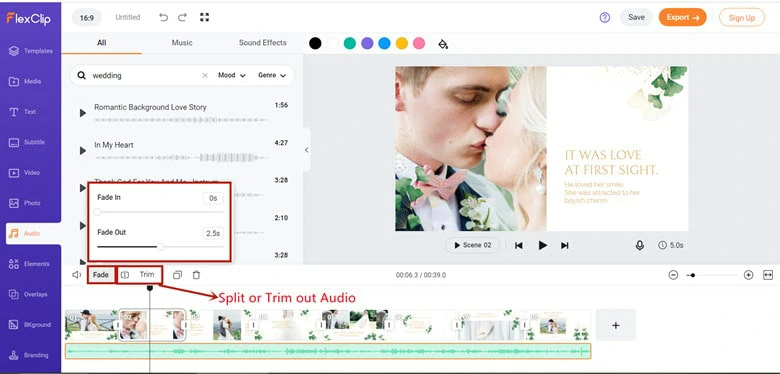Redo the last action
This screenshot has height=374, width=780.
tap(182, 17)
